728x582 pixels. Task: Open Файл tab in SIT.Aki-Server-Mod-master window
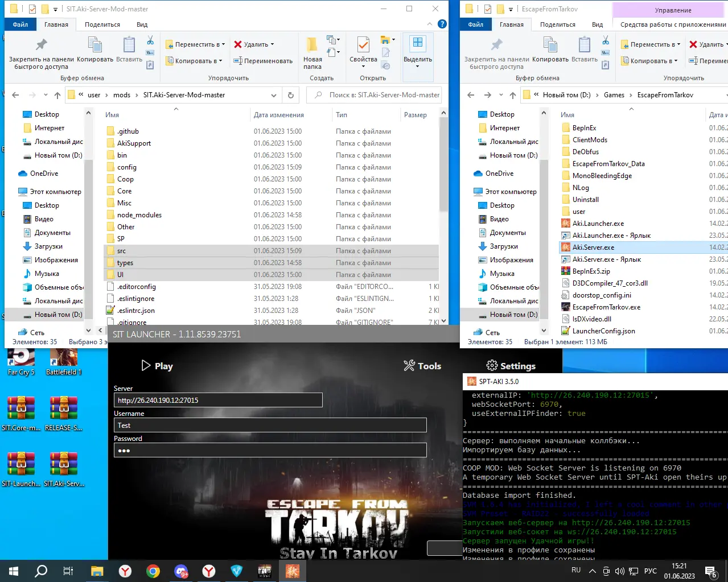(x=20, y=24)
